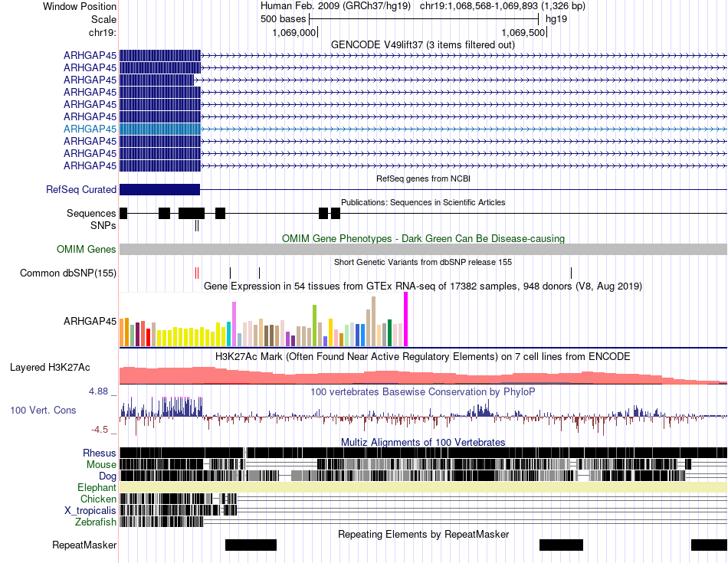728x563 pixels.
Task: Select the Human Feb. 2009 (GRCh37/hg19) title
Action: pyautogui.click(x=336, y=6)
